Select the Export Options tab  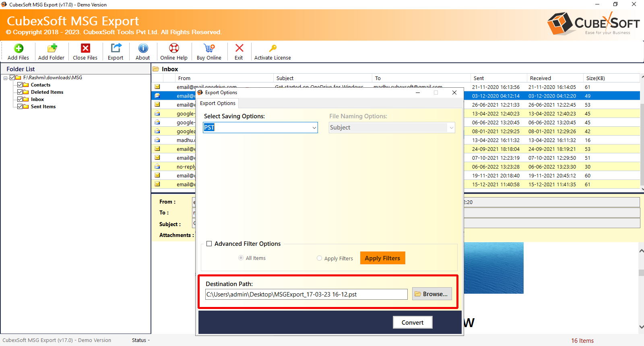218,103
